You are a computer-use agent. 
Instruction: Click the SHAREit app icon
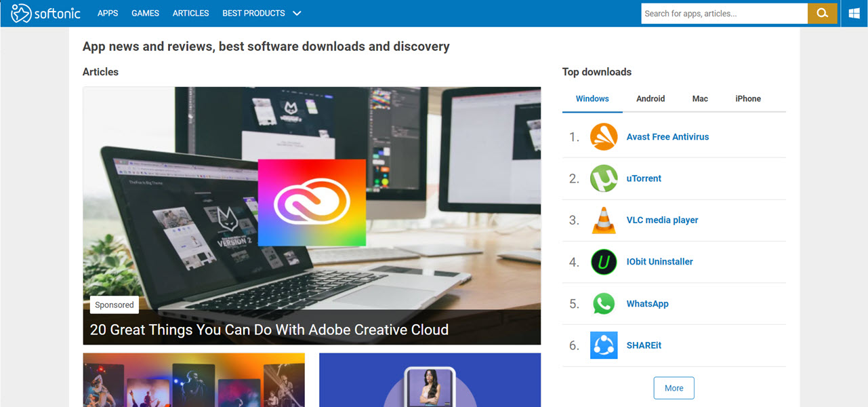pos(604,345)
